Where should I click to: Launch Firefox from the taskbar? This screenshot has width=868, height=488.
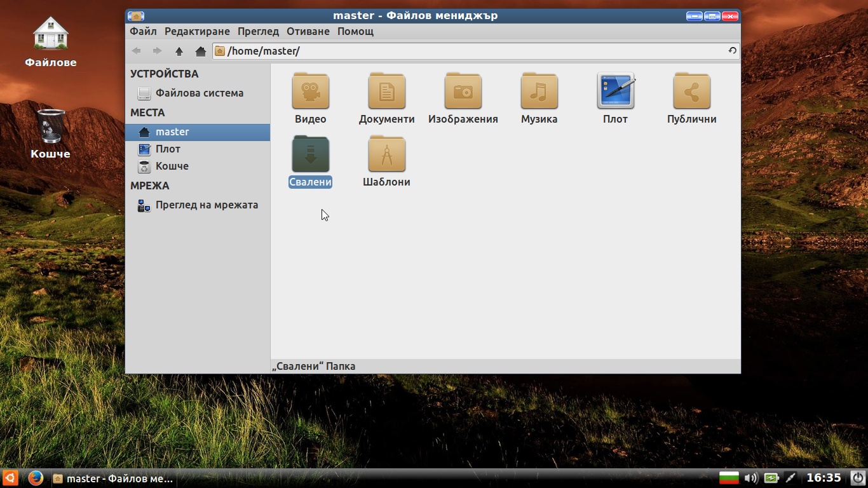(36, 478)
